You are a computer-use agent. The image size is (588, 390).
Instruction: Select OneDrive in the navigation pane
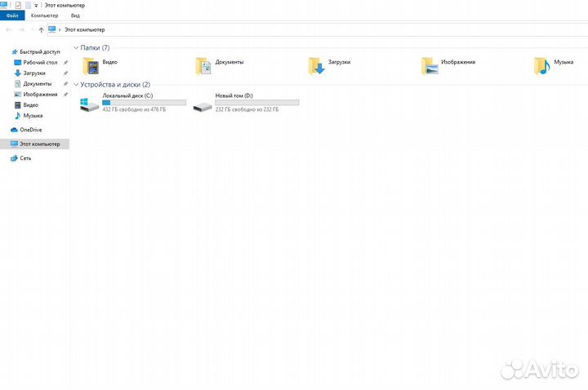point(30,130)
